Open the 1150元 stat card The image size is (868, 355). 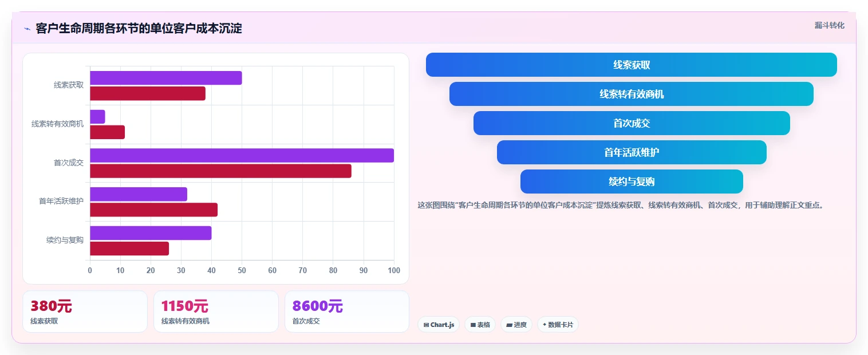(216, 311)
